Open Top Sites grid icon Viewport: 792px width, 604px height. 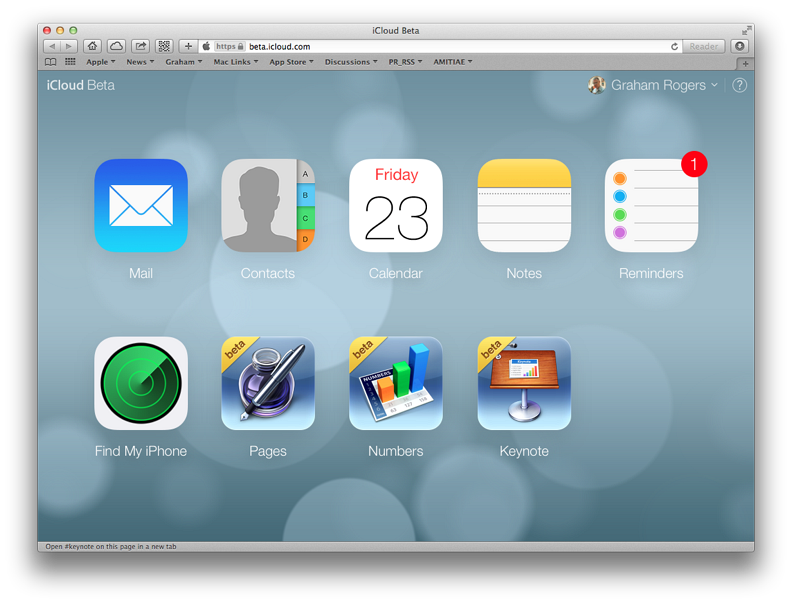click(70, 62)
